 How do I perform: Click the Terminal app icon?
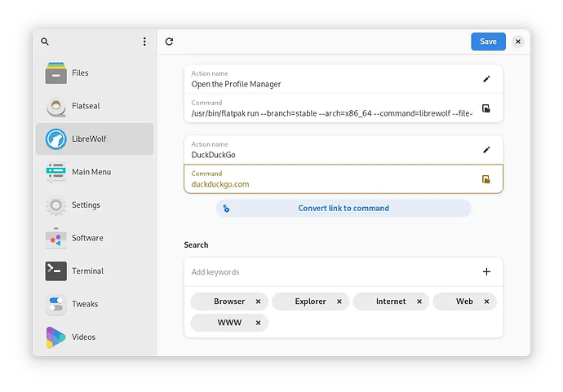tap(55, 271)
